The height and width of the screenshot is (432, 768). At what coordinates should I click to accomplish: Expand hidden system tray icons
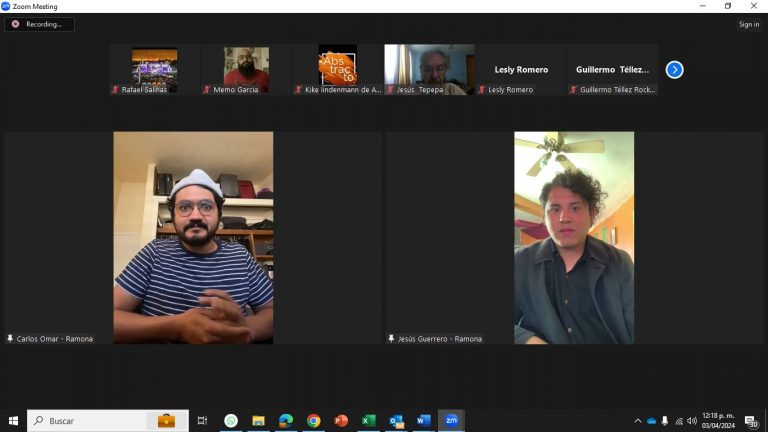pos(638,421)
